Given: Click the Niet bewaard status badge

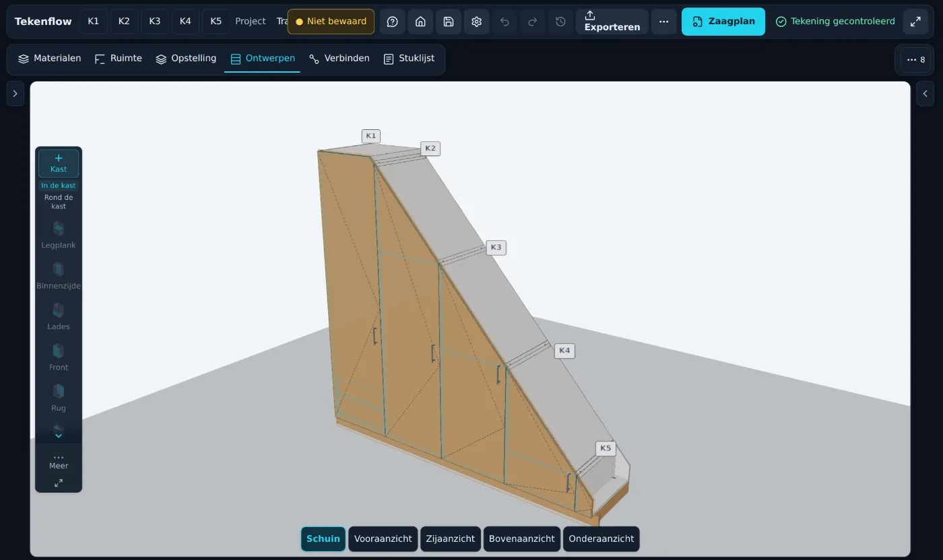Looking at the screenshot, I should (331, 22).
